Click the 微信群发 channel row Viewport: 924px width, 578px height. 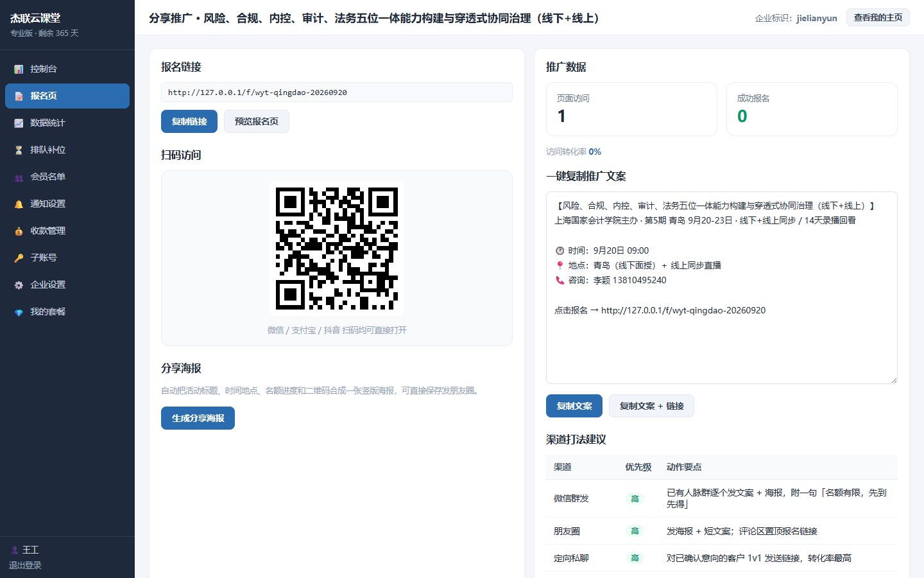[722, 498]
